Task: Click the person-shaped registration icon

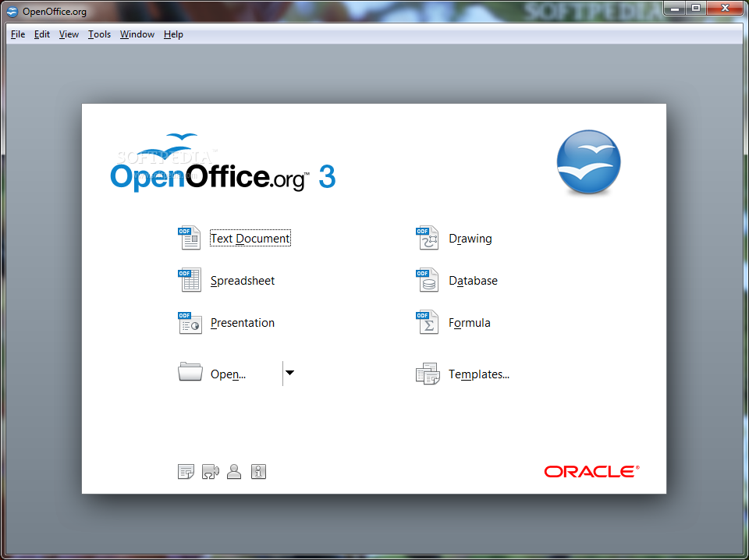Action: [234, 472]
